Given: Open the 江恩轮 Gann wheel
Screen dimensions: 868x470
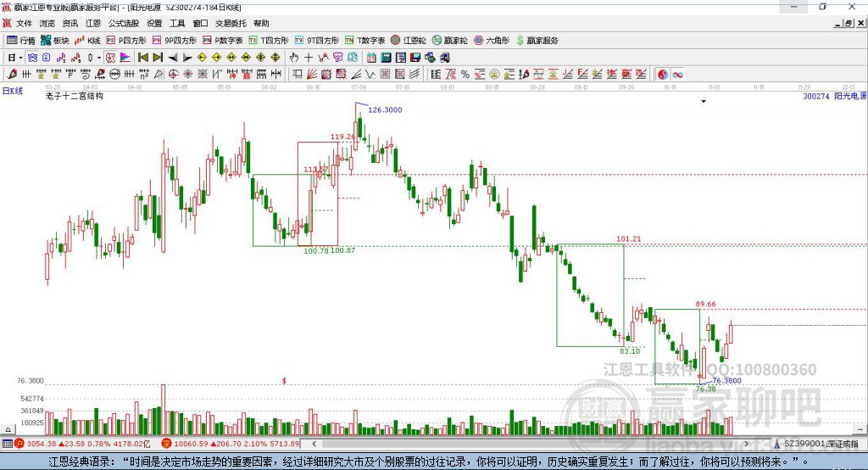Looking at the screenshot, I should (409, 41).
